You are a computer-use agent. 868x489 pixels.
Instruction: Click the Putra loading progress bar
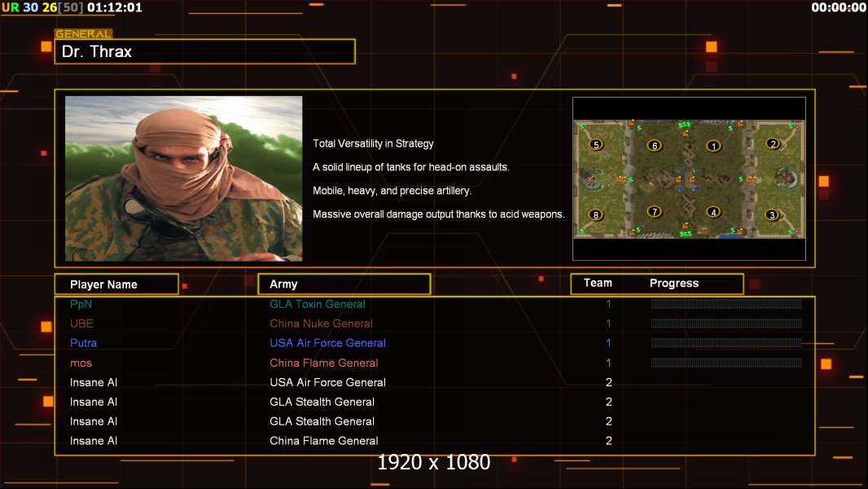726,343
